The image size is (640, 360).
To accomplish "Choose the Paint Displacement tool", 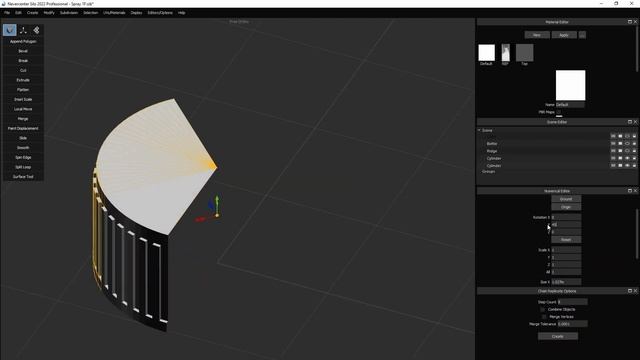I will coord(23,128).
